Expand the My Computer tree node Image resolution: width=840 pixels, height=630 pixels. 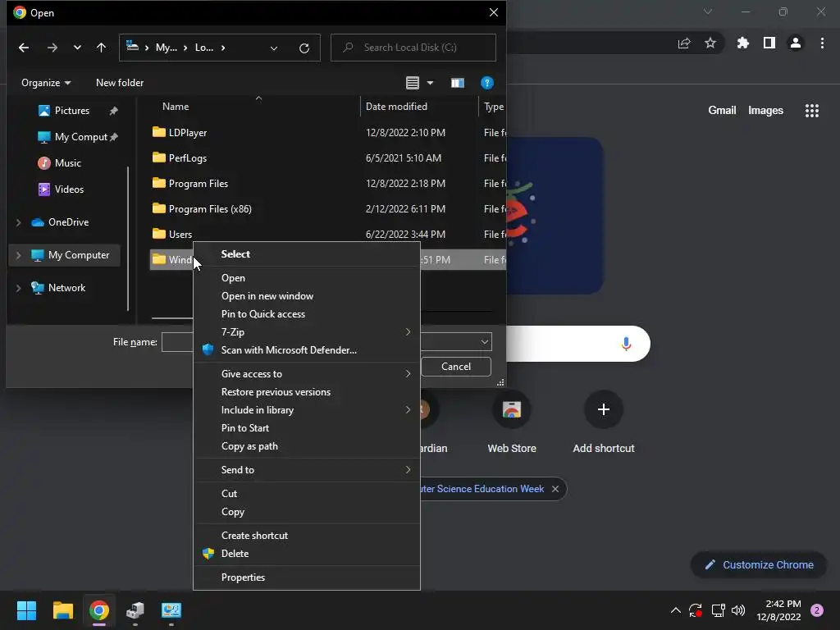click(x=19, y=256)
